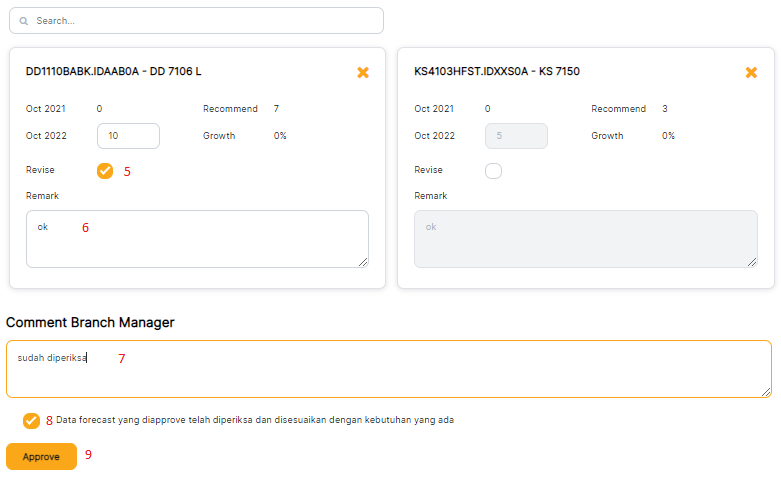Click the 'Data forecast yang diapprove' confirmation label

click(x=255, y=420)
